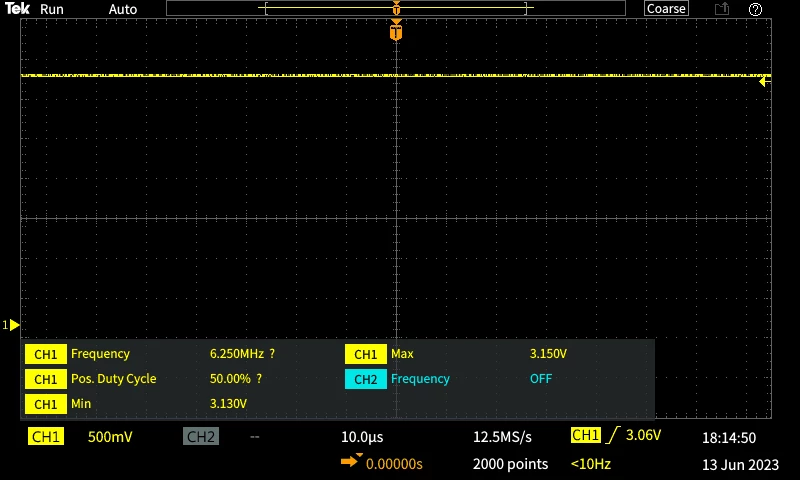Click the 10.0µs horizontal scale readout

(362, 437)
